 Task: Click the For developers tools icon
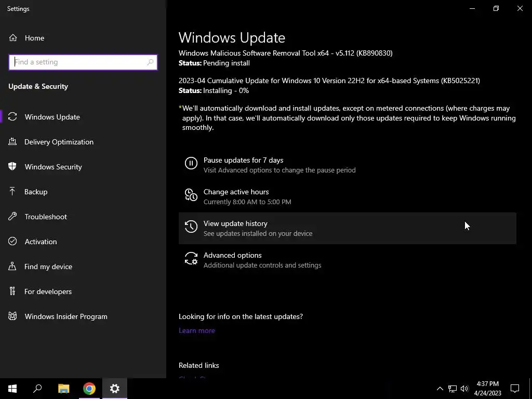[x=12, y=291]
